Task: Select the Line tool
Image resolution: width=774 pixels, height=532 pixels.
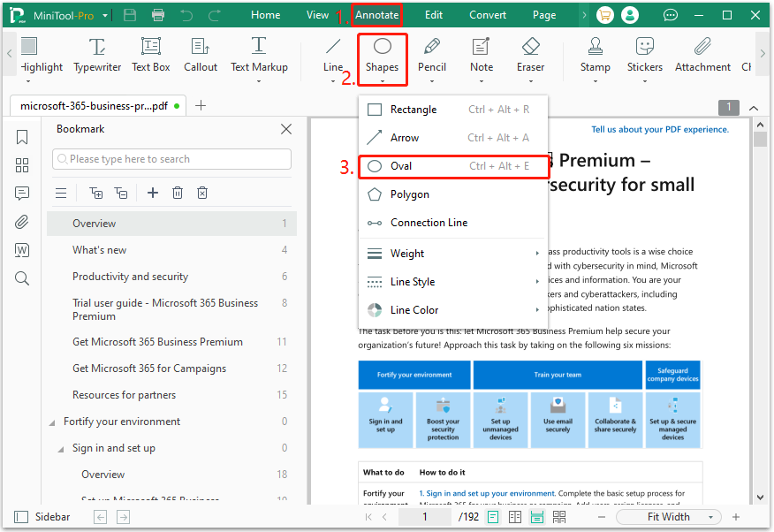Action: point(333,57)
